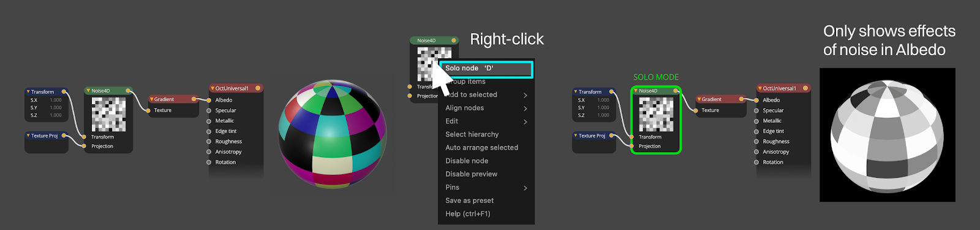Click soloed Noise4D node's output pin
This screenshot has width=980, height=230.
click(x=676, y=91)
